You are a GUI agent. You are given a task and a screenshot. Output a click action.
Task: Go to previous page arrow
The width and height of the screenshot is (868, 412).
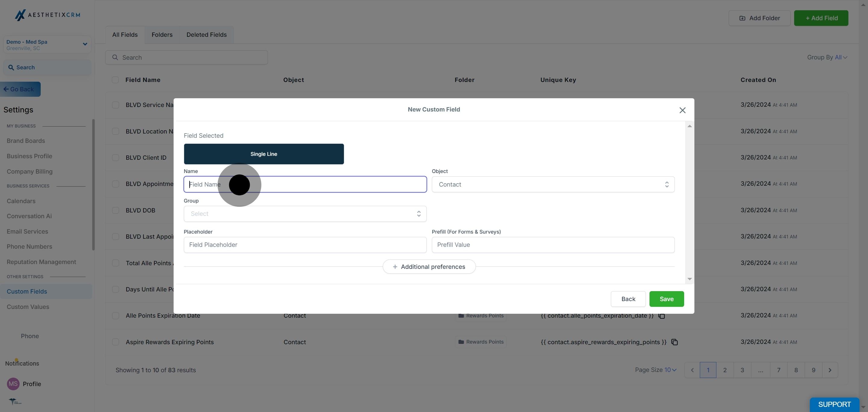[x=692, y=370]
